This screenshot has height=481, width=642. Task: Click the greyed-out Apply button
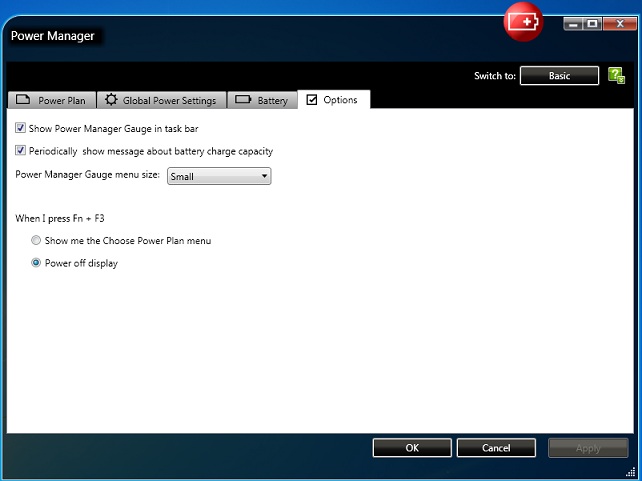pyautogui.click(x=588, y=448)
